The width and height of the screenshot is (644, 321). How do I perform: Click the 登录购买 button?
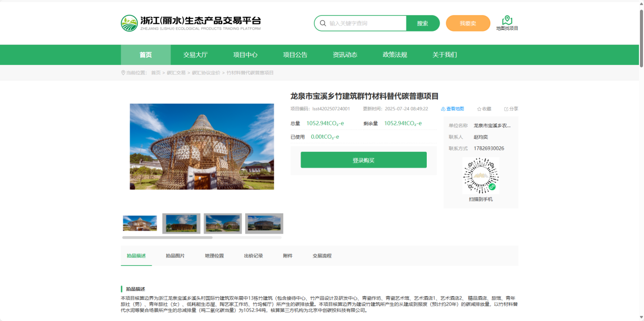(363, 160)
